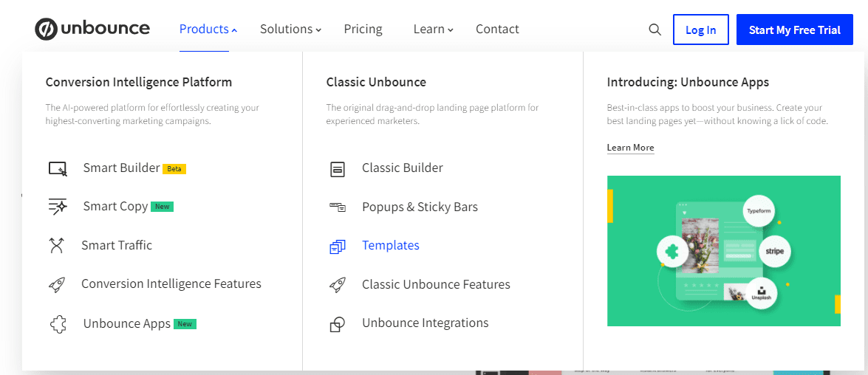Click the Introducing: Unbounce Apps heading
The height and width of the screenshot is (375, 868).
[688, 83]
